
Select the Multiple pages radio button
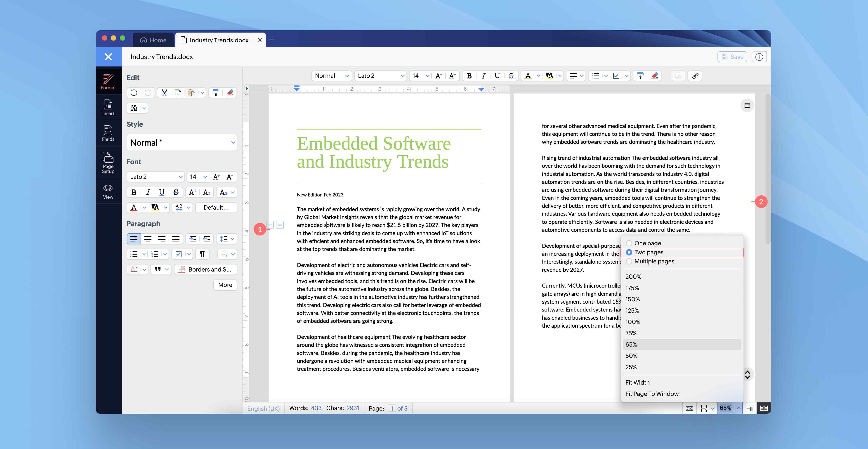pos(629,261)
